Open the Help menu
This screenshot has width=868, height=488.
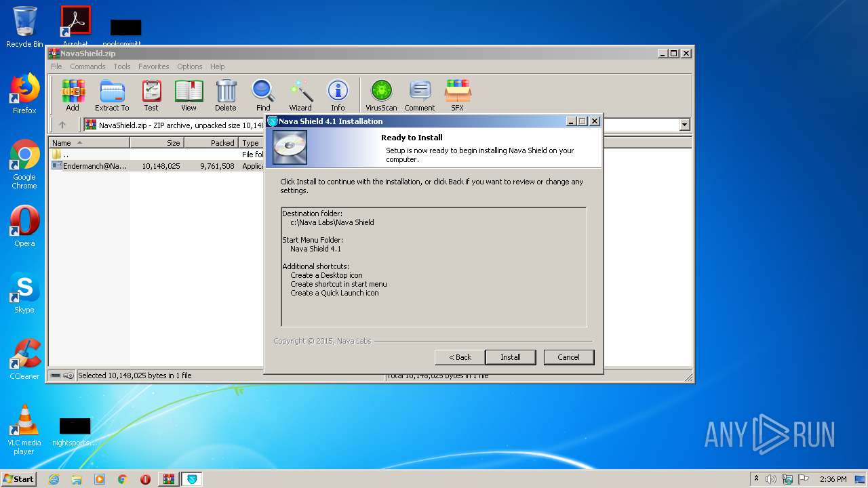point(217,66)
